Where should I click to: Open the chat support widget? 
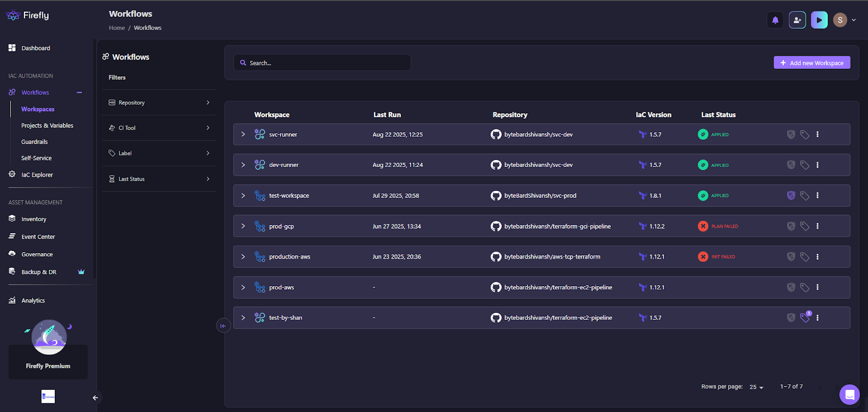tap(850, 395)
